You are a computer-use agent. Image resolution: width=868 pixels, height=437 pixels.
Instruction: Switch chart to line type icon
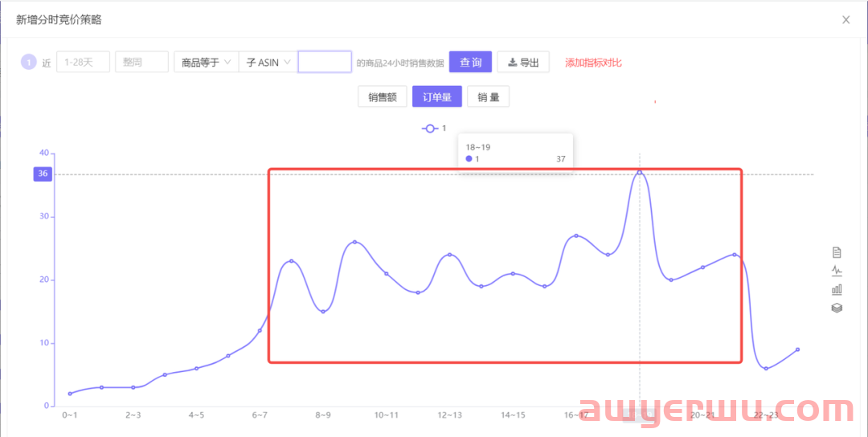point(837,271)
